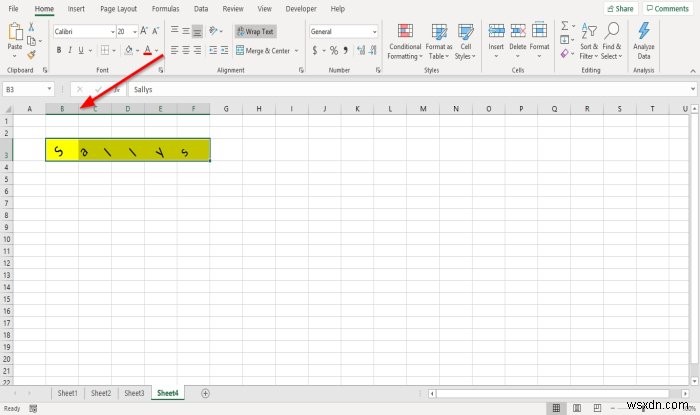The width and height of the screenshot is (700, 415).
Task: Open the Name Box dropdown arrow
Action: [x=49, y=89]
